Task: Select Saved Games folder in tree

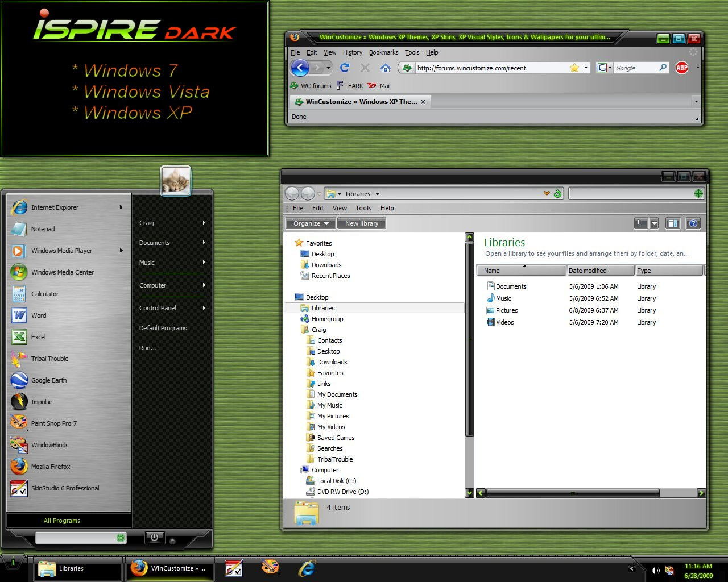Action: 336,438
